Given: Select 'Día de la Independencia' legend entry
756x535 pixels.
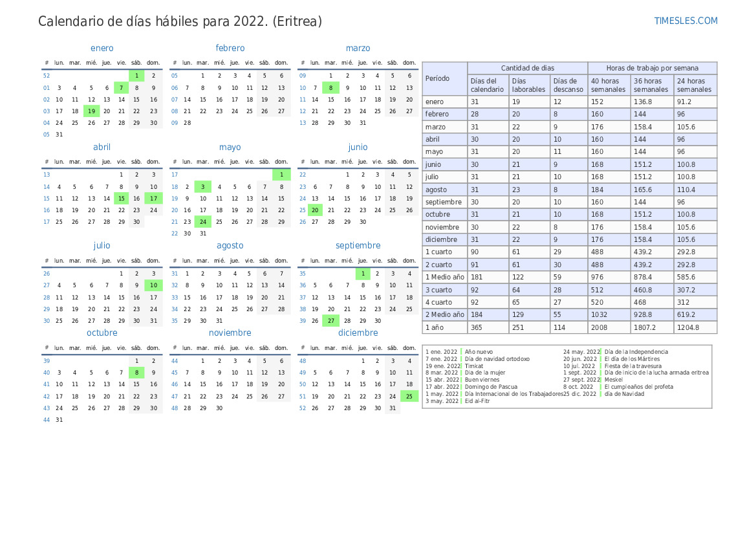Looking at the screenshot, I should pos(636,352).
